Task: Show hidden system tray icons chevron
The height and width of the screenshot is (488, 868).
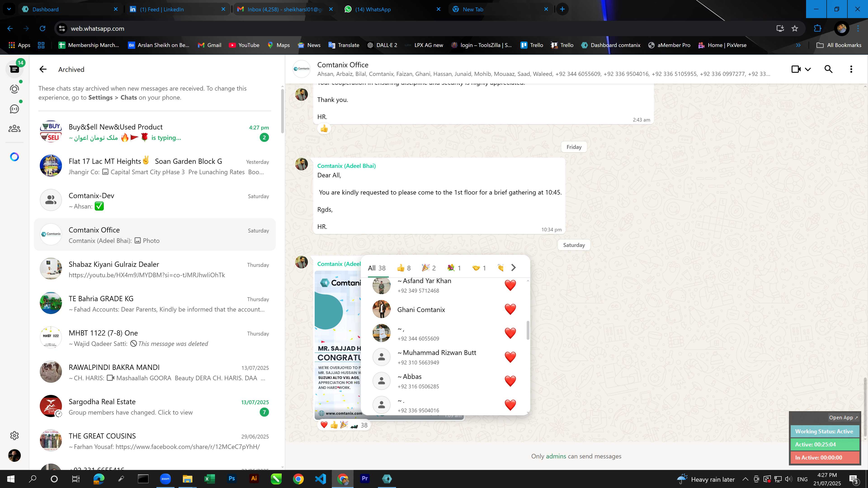Action: point(745,479)
